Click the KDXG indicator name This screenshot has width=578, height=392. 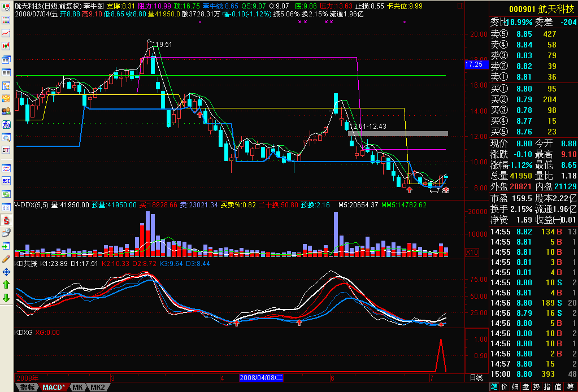point(23,333)
